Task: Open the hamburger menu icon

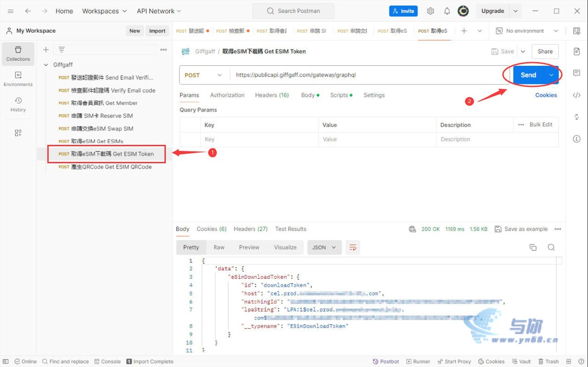Action: (x=11, y=11)
